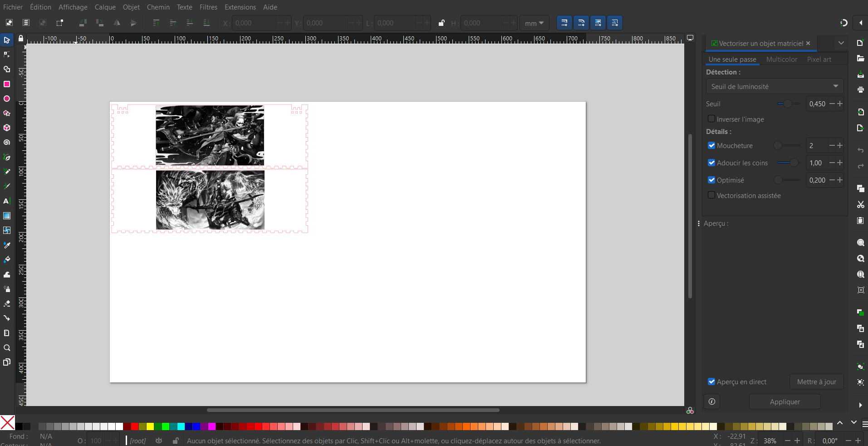
Task: Switch to the Pixel art tab
Action: [819, 59]
